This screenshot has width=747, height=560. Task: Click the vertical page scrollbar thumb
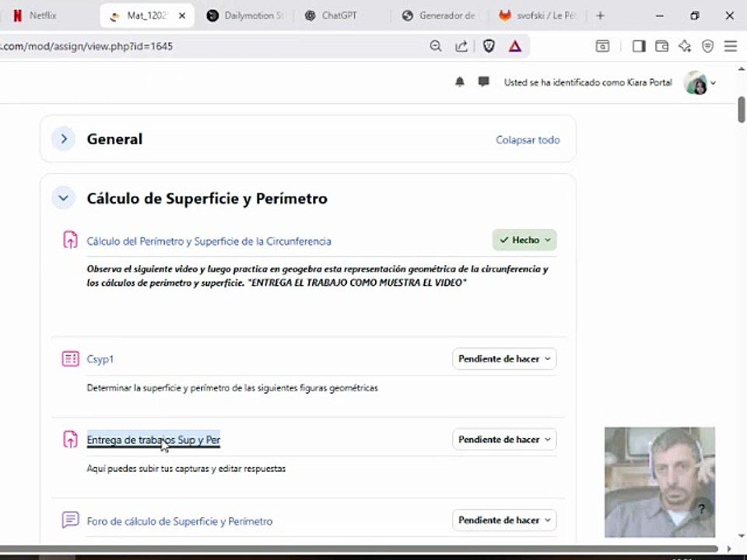(x=742, y=110)
